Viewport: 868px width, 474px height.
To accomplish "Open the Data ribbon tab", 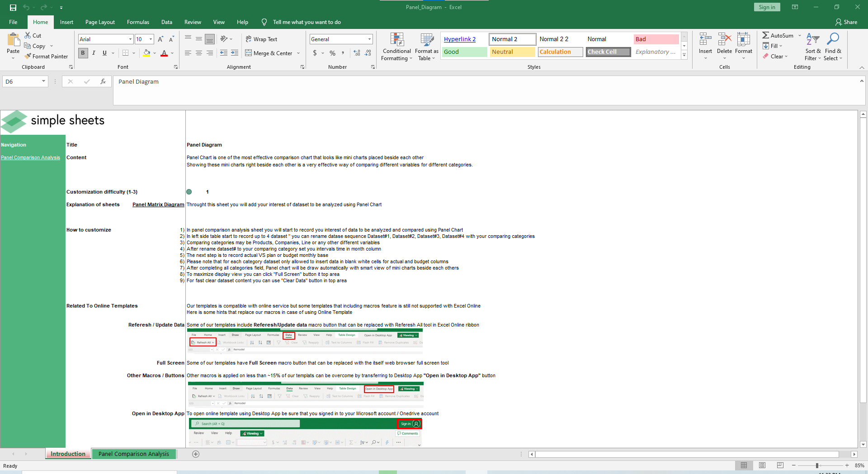I will 167,22.
